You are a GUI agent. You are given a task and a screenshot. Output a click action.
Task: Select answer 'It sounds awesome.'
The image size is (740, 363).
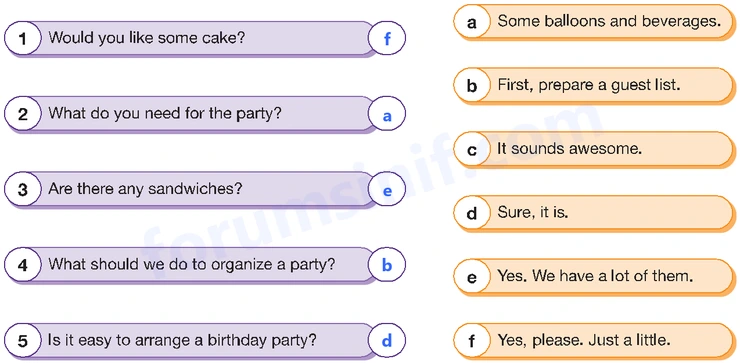tap(570, 149)
